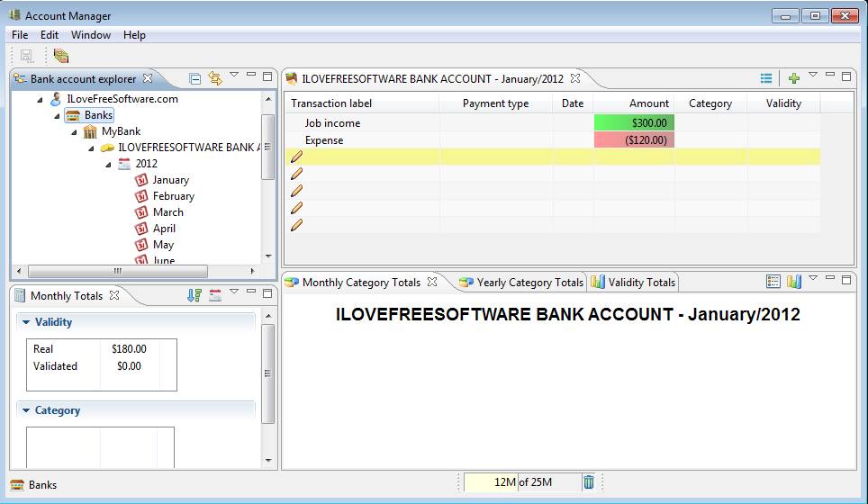Click the 12M of 25M heap status

(x=522, y=482)
